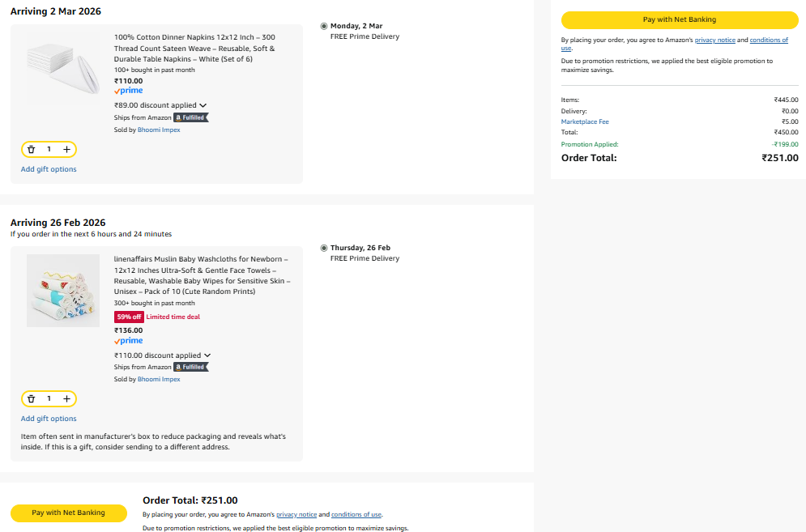Screen dimensions: 806x532
Task: Expand ₹110.00 discount applied details
Action: coord(207,355)
